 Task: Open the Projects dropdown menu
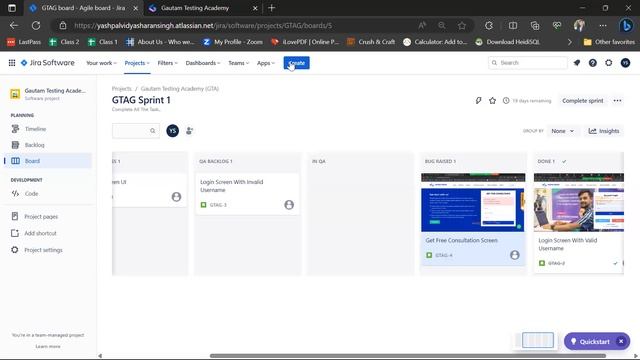pyautogui.click(x=137, y=63)
